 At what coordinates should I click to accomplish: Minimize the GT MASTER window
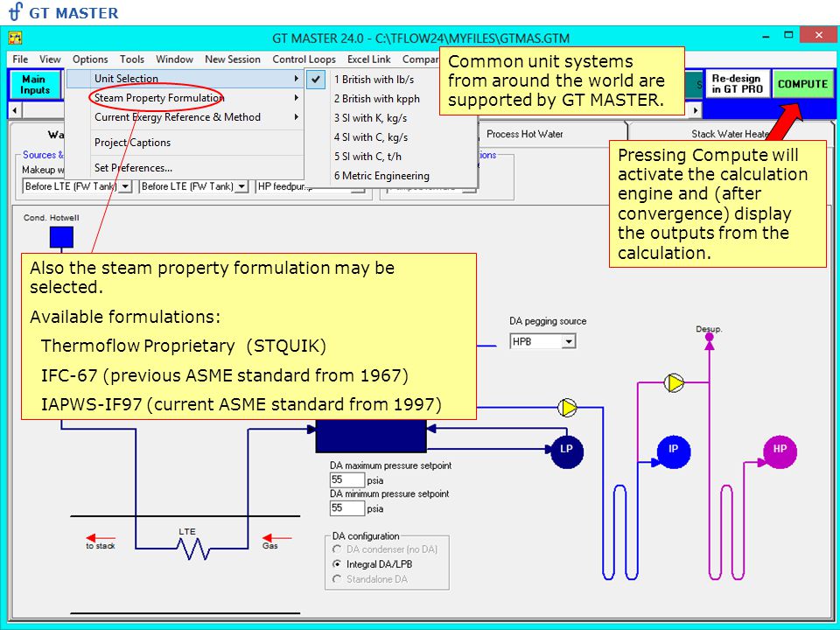(766, 35)
